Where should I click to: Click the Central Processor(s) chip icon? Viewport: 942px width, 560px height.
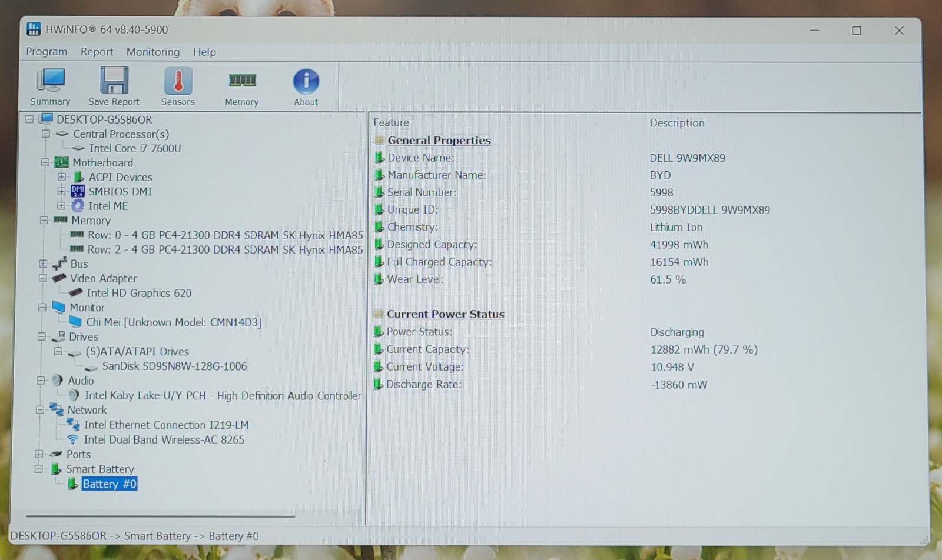click(x=62, y=134)
